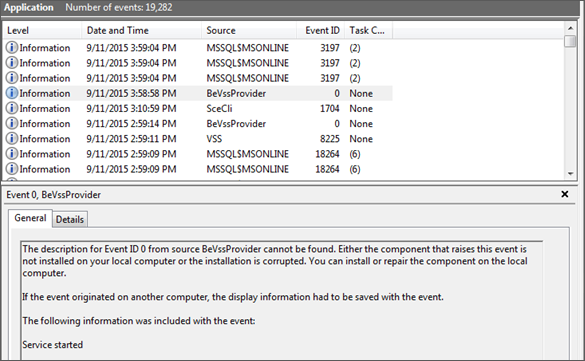The image size is (585, 361).
Task: Select event ID 8225 cell
Action: point(329,139)
